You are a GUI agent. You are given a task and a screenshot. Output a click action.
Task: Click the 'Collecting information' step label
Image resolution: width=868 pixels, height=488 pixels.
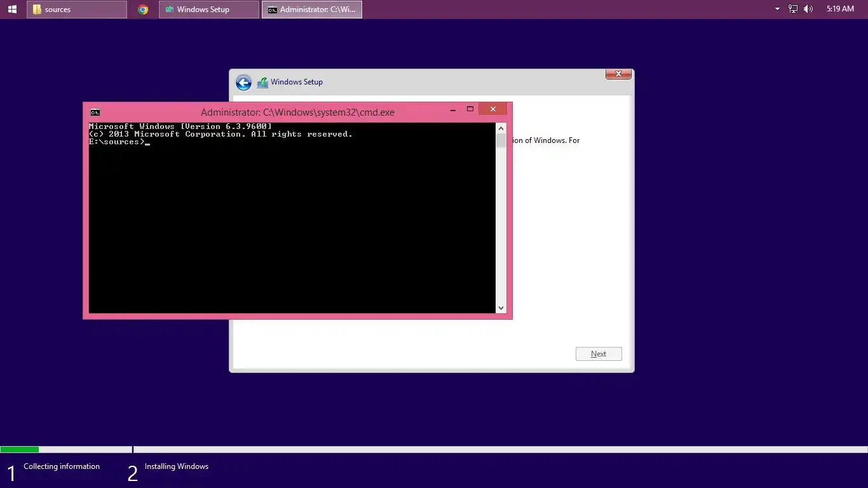[x=62, y=466]
